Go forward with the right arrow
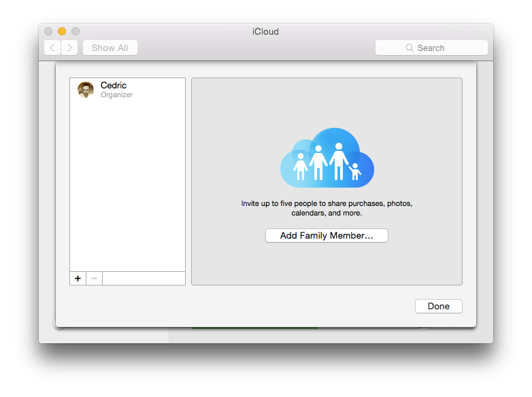The height and width of the screenshot is (397, 532). click(x=69, y=48)
